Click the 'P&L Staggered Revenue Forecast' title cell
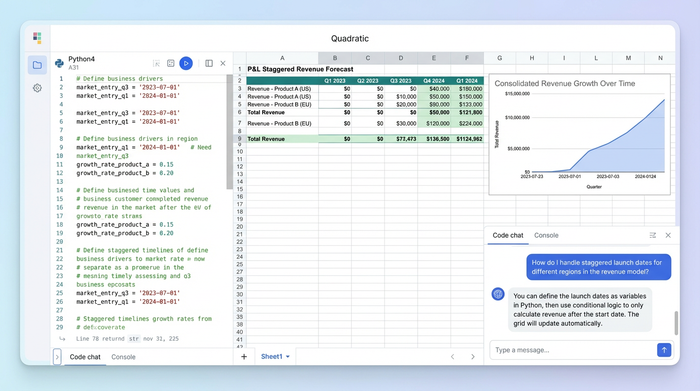This screenshot has width=700, height=391. pyautogui.click(x=300, y=69)
